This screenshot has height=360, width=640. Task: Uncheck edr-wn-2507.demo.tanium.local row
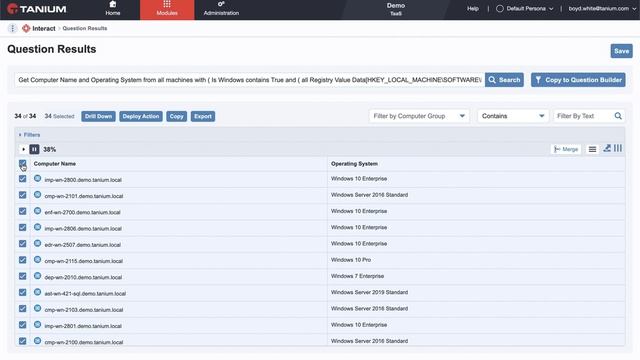pos(22,244)
